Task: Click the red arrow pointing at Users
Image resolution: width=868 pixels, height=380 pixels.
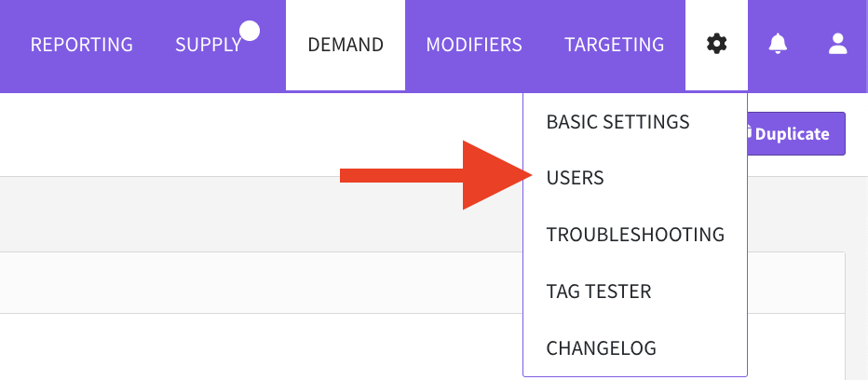Action: (x=427, y=176)
